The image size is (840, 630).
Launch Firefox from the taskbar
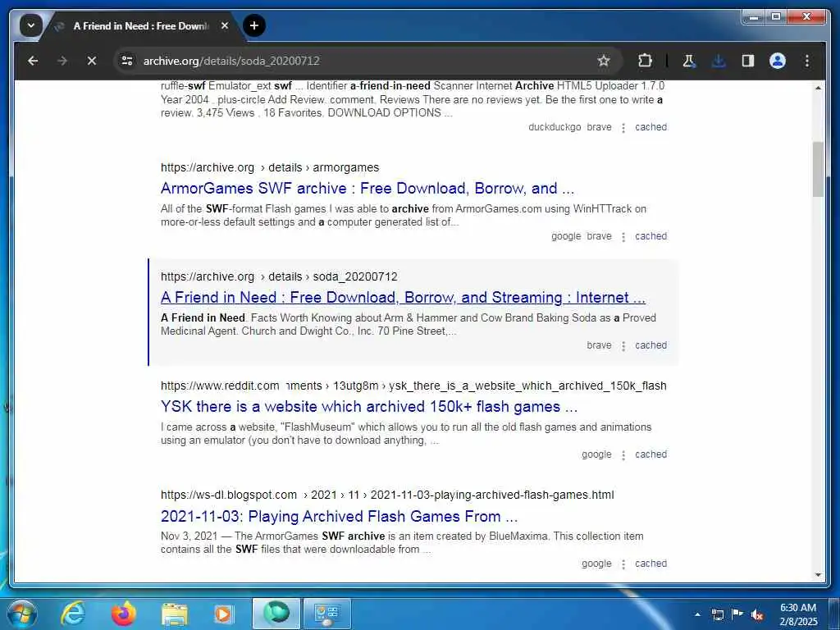point(124,614)
